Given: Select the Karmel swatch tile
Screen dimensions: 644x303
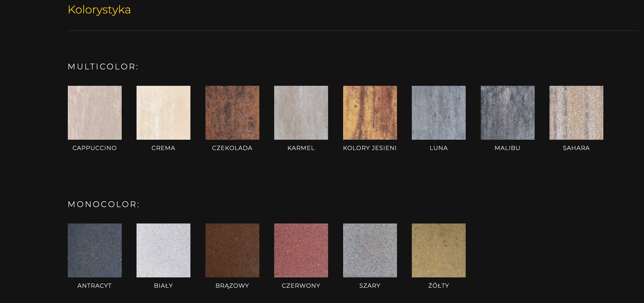Looking at the screenshot, I should click(301, 113).
